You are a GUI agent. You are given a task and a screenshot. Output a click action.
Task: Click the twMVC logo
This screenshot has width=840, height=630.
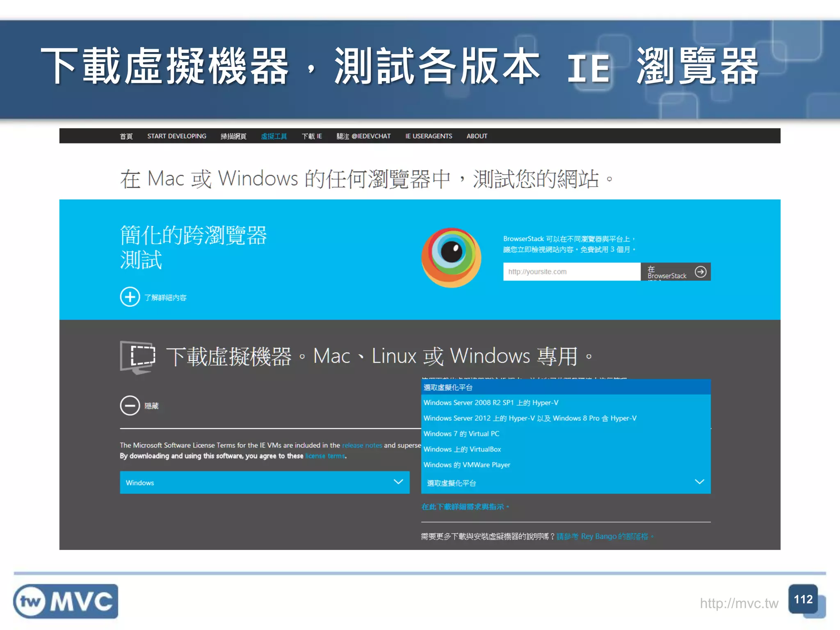click(66, 601)
